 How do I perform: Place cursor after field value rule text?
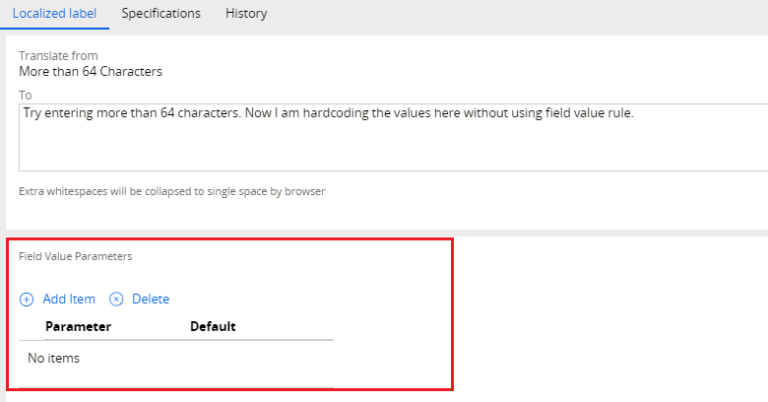pos(634,113)
